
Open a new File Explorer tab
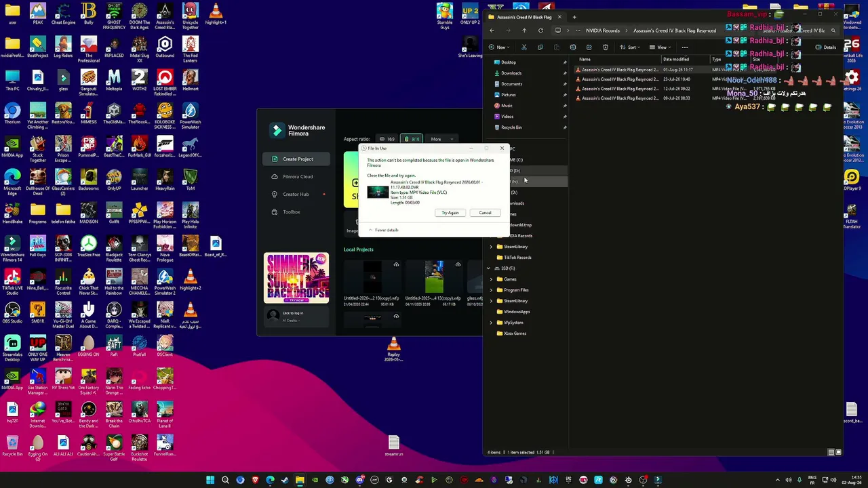[x=574, y=17]
